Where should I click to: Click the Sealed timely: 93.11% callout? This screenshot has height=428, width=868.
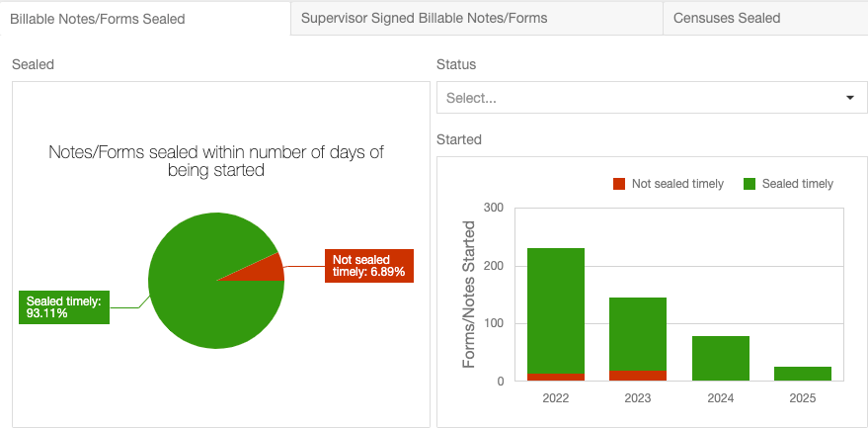(64, 307)
